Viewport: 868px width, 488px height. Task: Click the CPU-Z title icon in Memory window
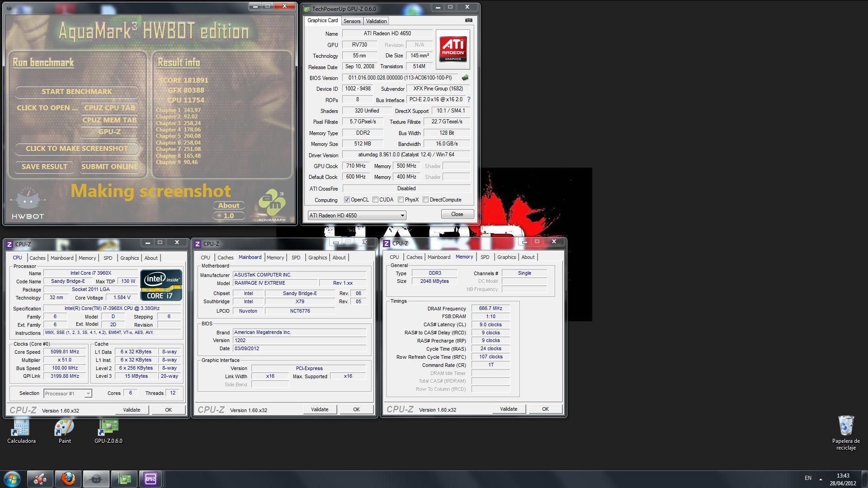[x=387, y=243]
